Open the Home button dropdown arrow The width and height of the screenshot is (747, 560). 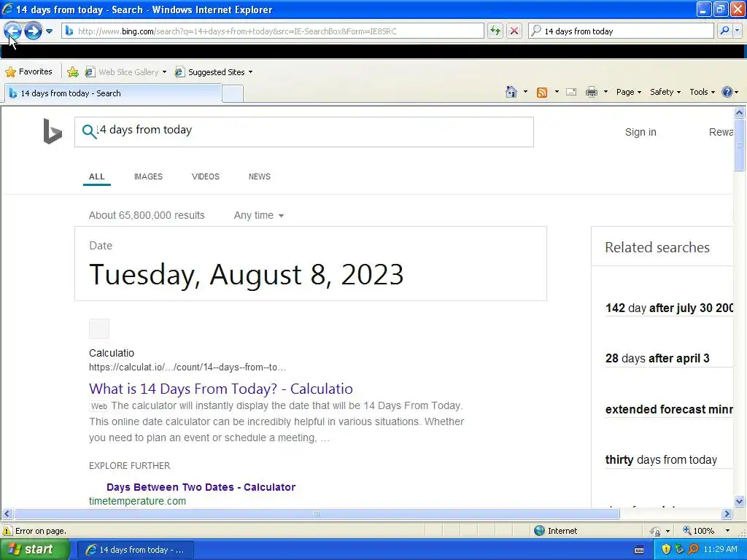[525, 92]
